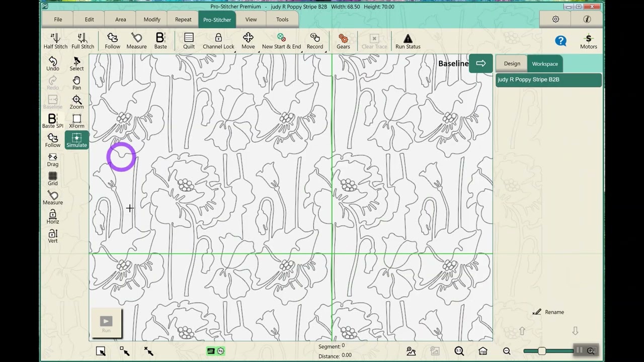Click the add background image icon
This screenshot has height=362, width=644.
[x=411, y=351]
